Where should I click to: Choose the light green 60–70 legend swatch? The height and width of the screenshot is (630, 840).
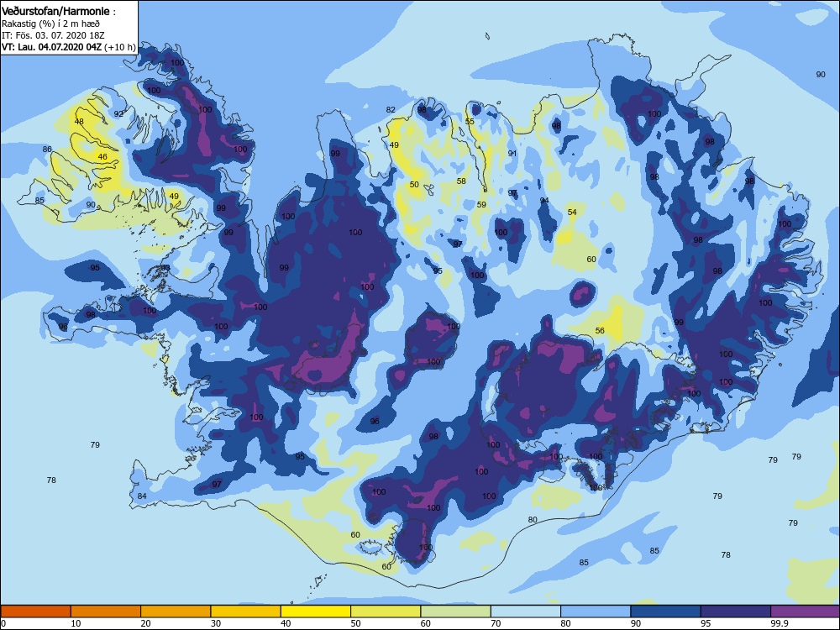(x=456, y=612)
